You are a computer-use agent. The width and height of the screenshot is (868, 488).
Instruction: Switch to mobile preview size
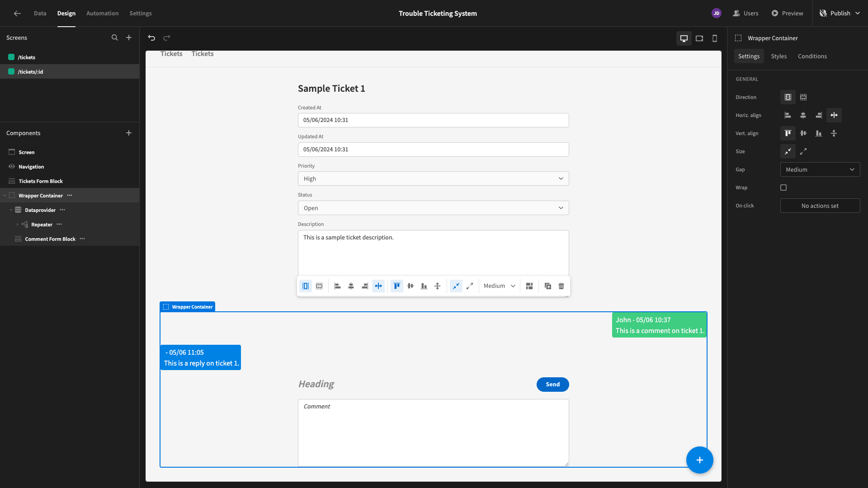(x=715, y=38)
